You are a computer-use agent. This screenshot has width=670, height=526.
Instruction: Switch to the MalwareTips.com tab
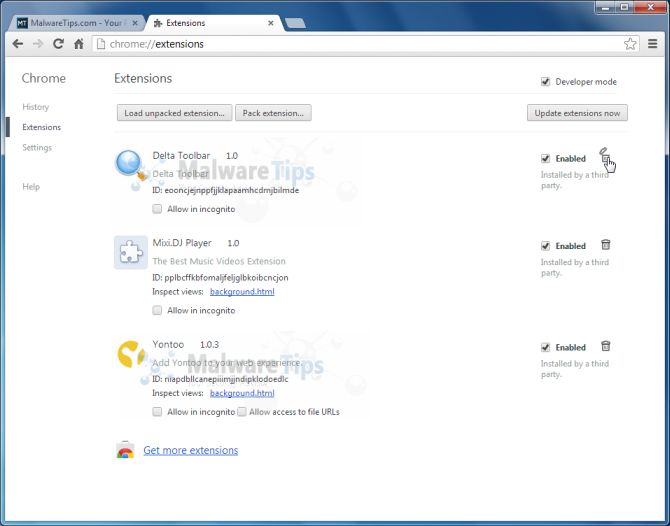[77, 23]
